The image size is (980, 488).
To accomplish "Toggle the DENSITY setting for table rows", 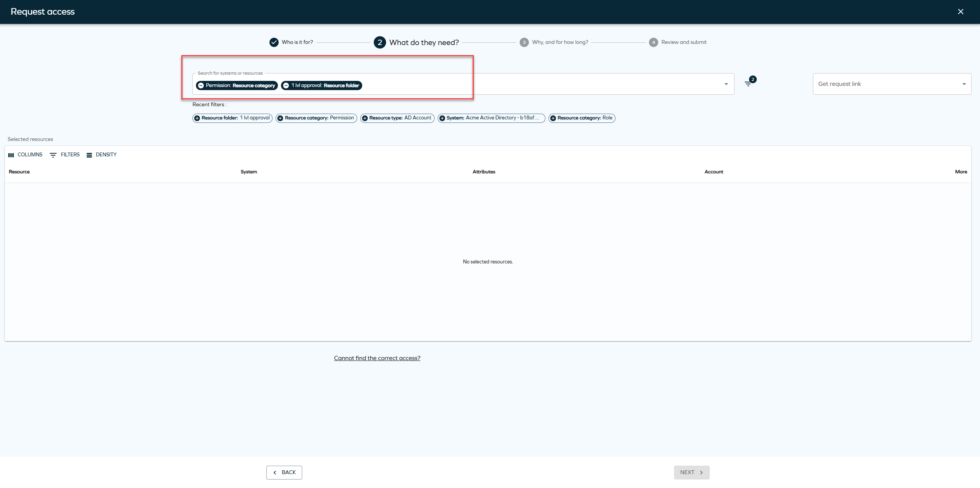I will (101, 154).
